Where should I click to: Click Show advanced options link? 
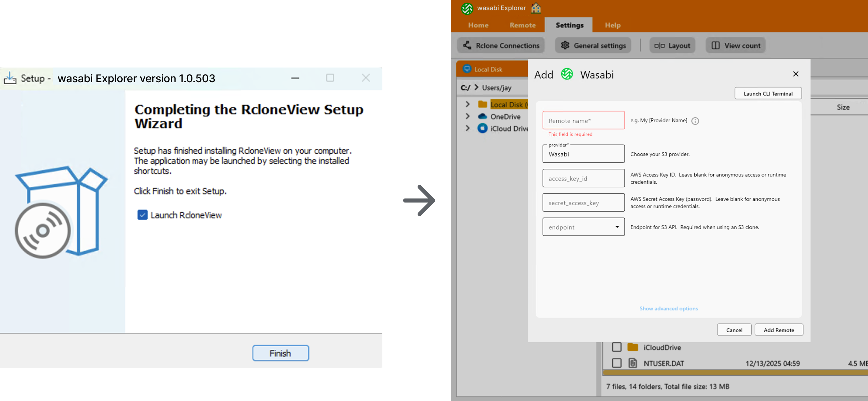pos(668,308)
